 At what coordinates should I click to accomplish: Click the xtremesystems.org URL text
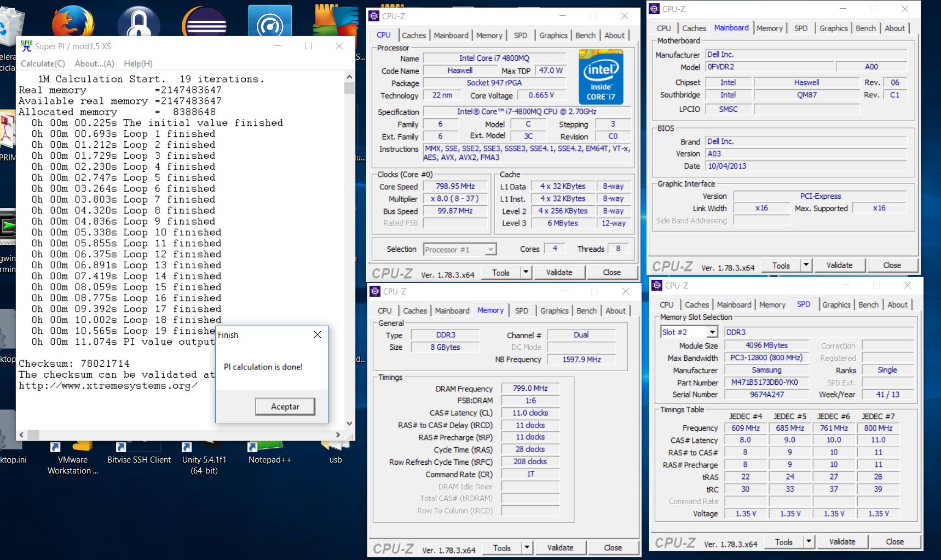pyautogui.click(x=108, y=385)
